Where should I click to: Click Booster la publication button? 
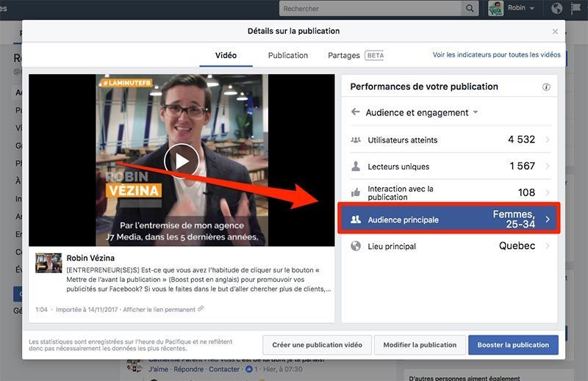tap(513, 345)
